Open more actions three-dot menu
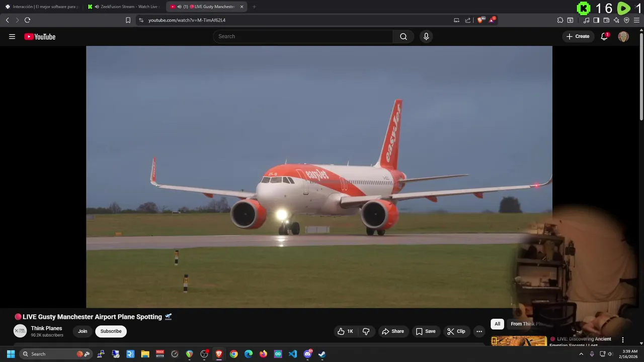Screen dimensions: 644x362 pyautogui.click(x=479, y=331)
